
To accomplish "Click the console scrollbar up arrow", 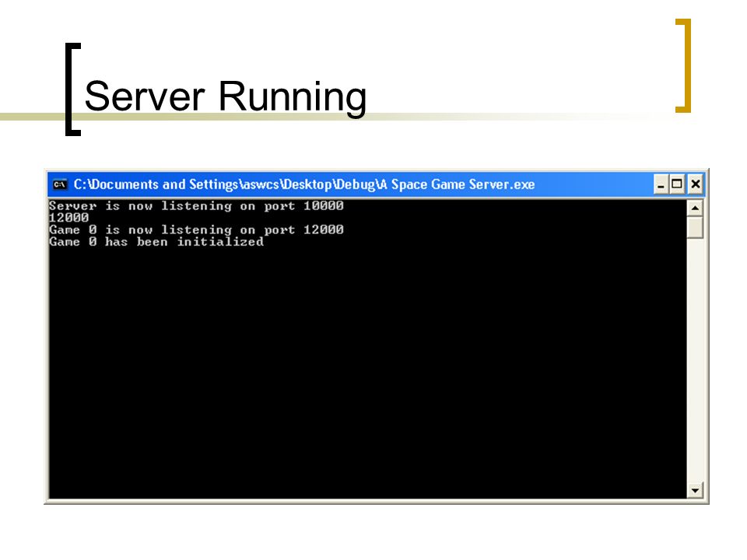I will pos(695,208).
